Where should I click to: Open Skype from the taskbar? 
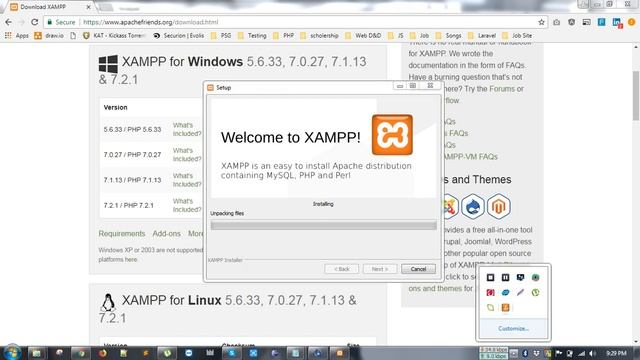coord(231,353)
